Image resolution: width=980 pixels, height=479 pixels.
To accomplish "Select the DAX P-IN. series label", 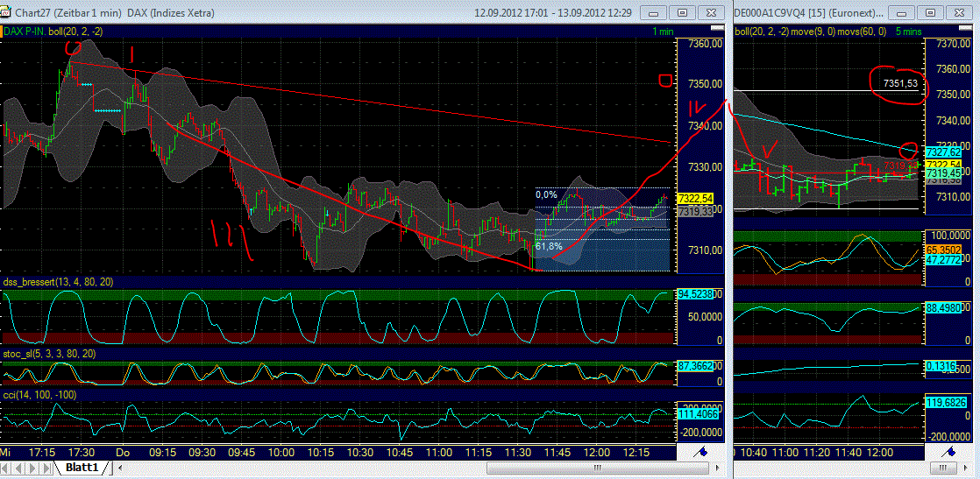I will point(25,31).
